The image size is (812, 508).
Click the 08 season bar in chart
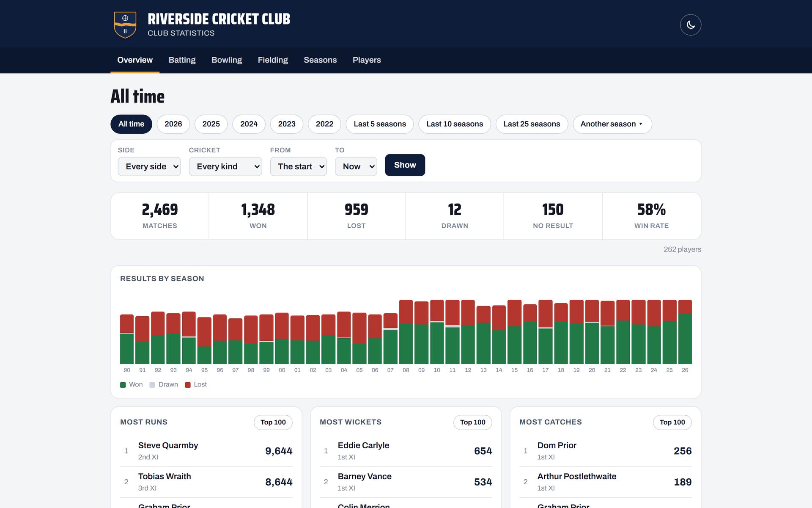406,332
